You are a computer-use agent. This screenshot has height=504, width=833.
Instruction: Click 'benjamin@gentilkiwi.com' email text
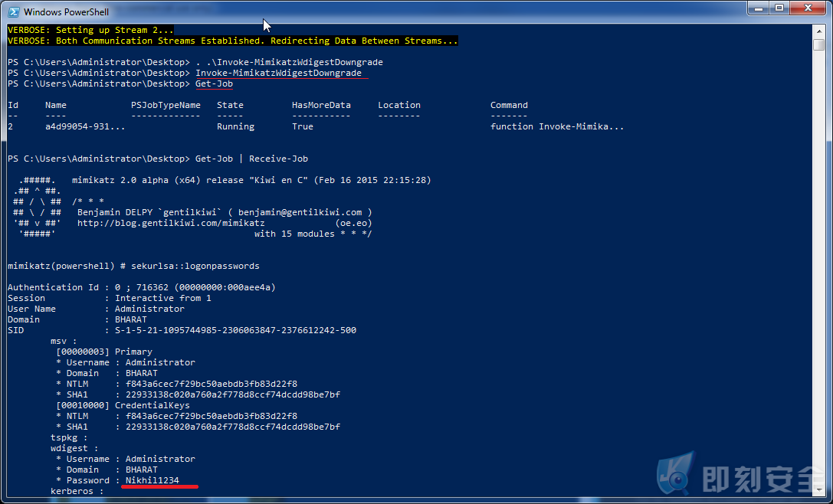300,212
